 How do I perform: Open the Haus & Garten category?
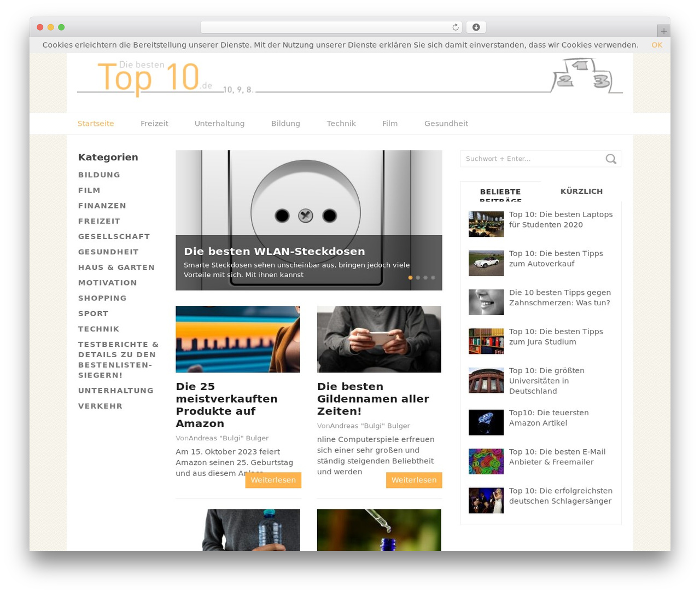coord(116,268)
